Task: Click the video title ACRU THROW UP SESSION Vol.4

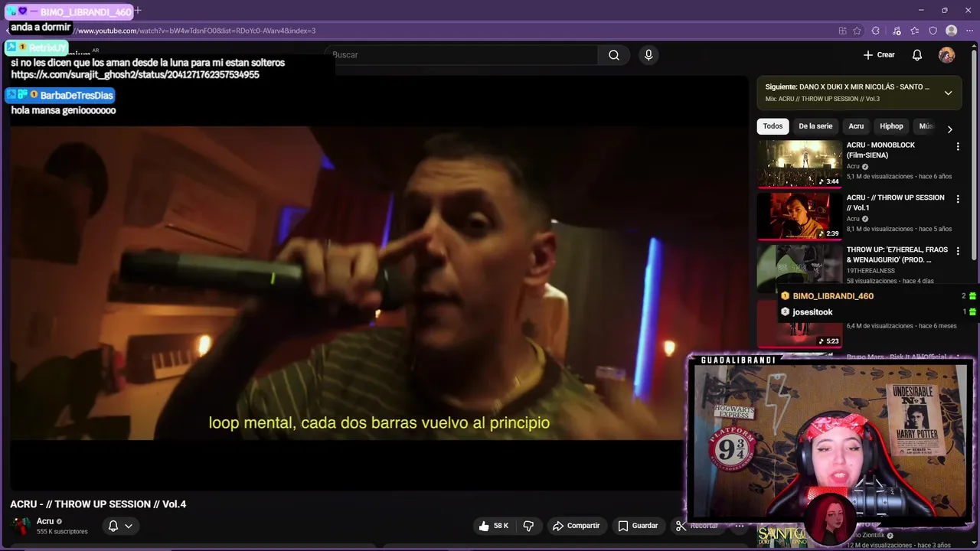Action: [x=98, y=504]
